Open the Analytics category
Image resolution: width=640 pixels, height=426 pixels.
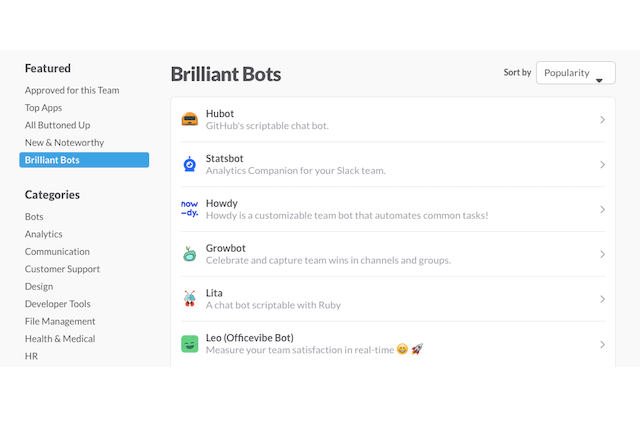click(x=44, y=234)
